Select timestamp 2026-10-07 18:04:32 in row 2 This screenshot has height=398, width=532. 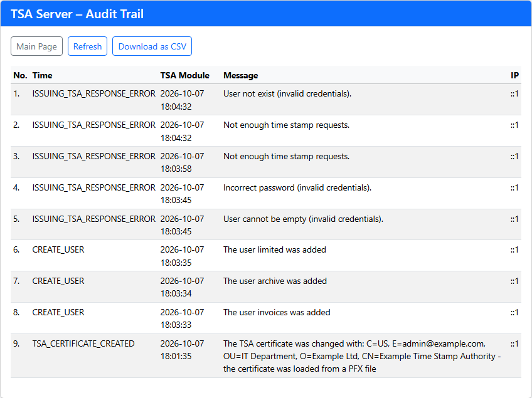[x=182, y=132]
